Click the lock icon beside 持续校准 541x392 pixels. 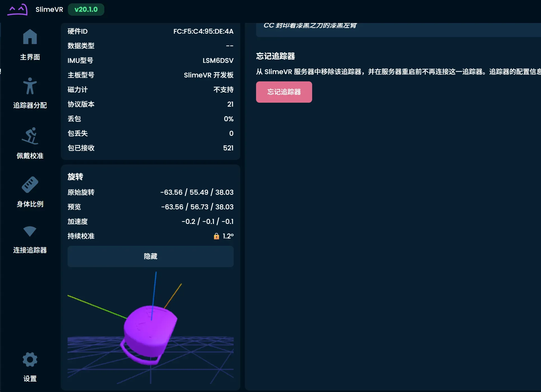(x=216, y=236)
